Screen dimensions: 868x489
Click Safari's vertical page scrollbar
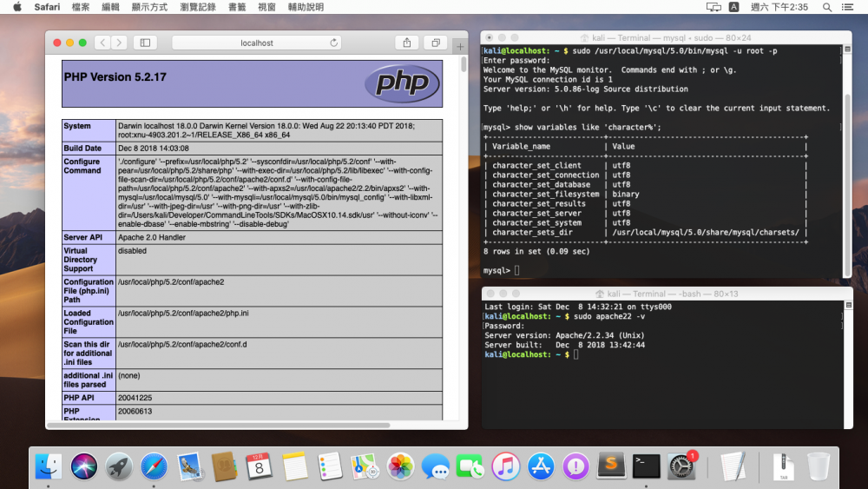pos(464,64)
